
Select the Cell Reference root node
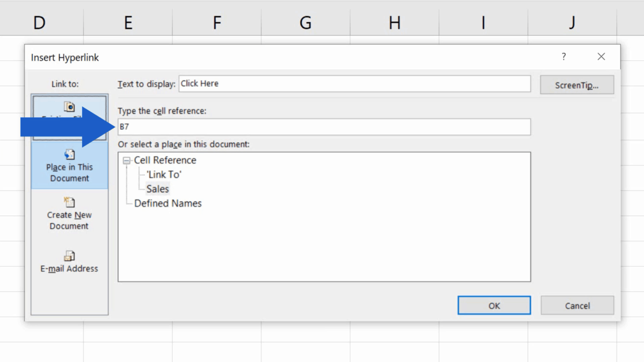165,160
